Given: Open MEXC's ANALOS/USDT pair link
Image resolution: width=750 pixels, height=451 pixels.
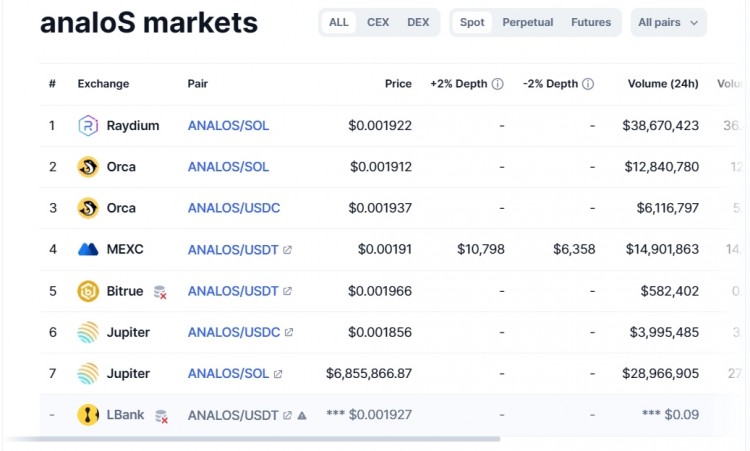Looking at the screenshot, I should click(233, 249).
